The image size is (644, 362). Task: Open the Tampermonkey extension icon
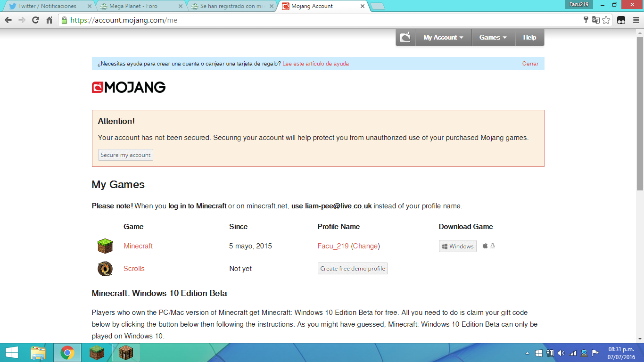[x=621, y=20]
